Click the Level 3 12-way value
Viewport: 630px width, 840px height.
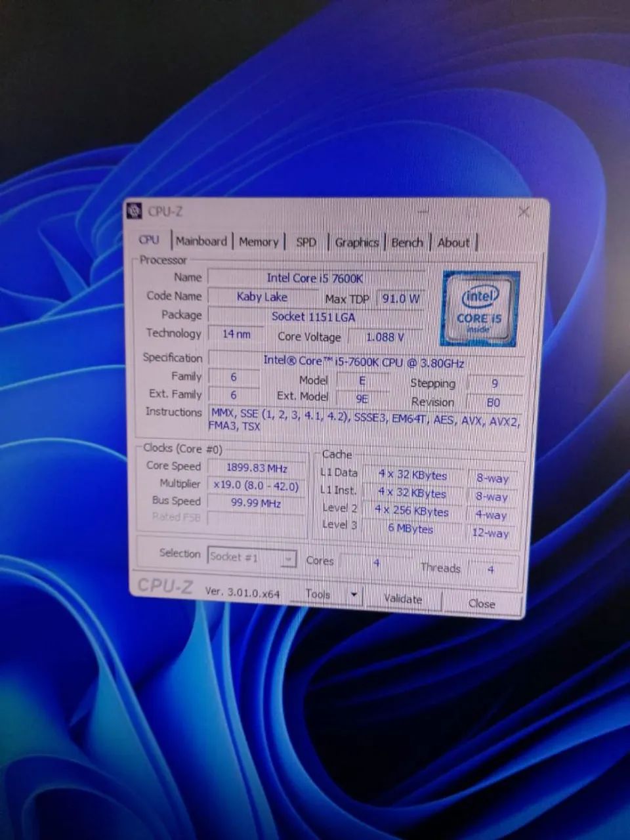491,532
